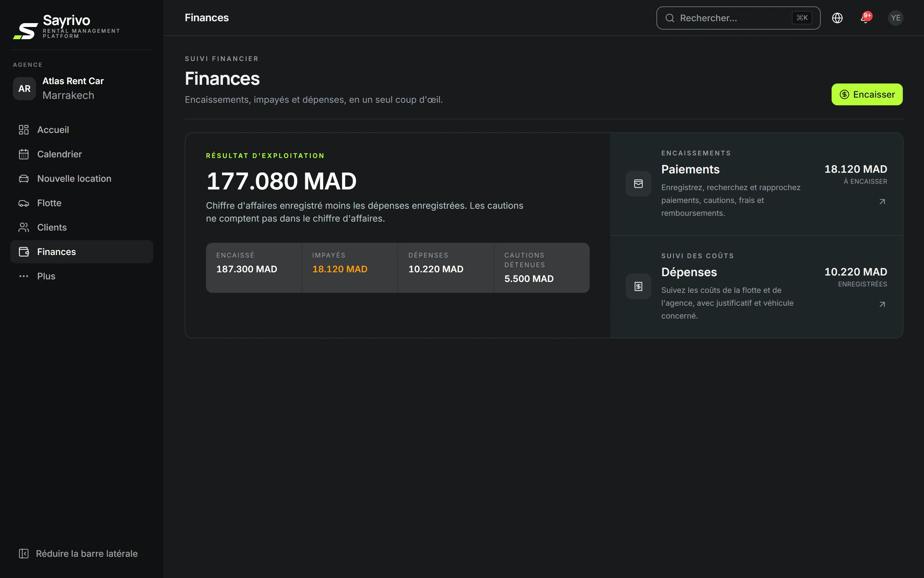Click the Calendrier calendar icon
This screenshot has height=578, width=924.
(x=24, y=154)
